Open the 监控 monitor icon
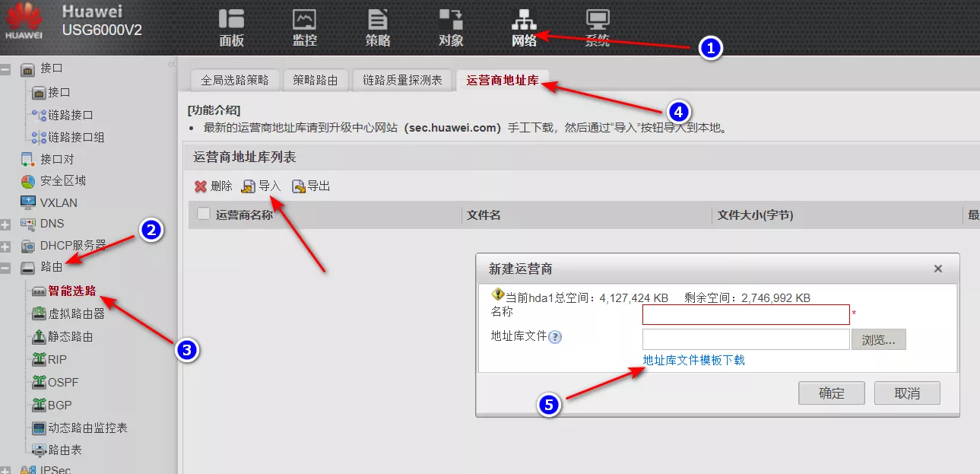Viewport: 980px width, 474px height. point(304,20)
